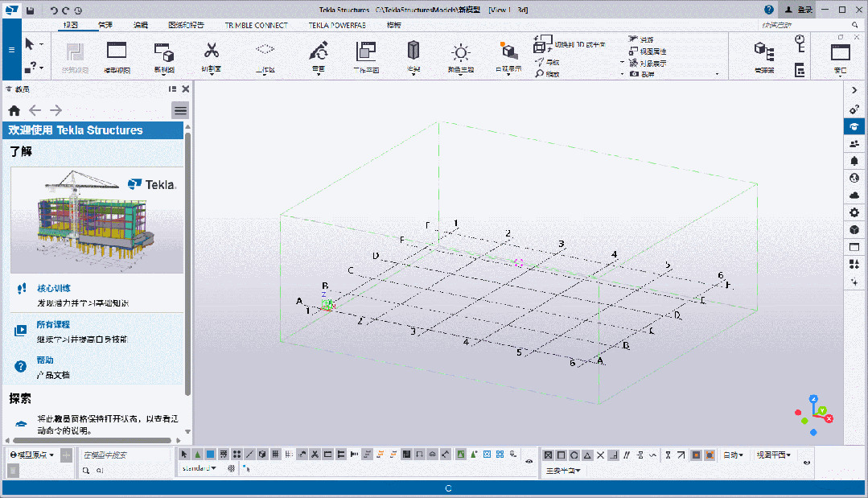This screenshot has width=868, height=498.
Task: Toggle the blue square selection switch
Action: click(210, 455)
